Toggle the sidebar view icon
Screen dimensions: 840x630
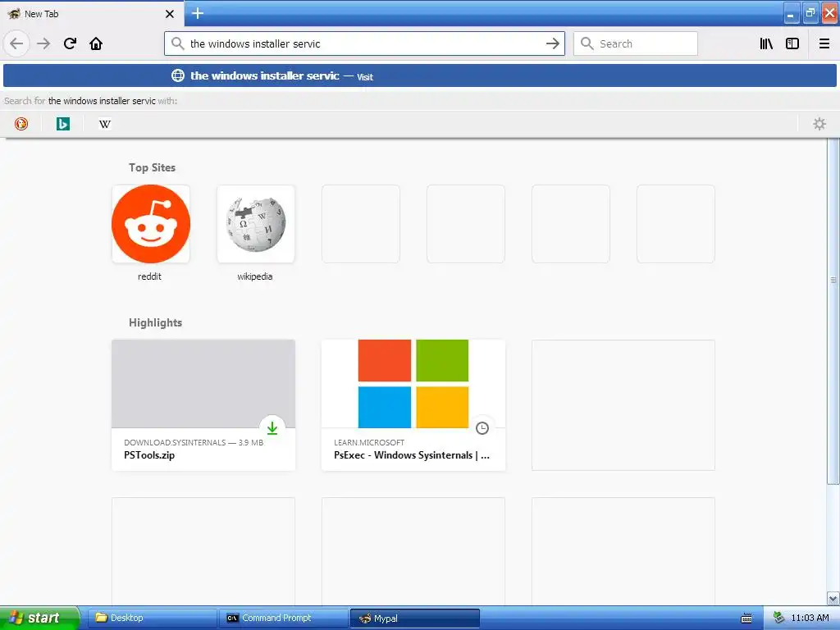click(x=792, y=43)
